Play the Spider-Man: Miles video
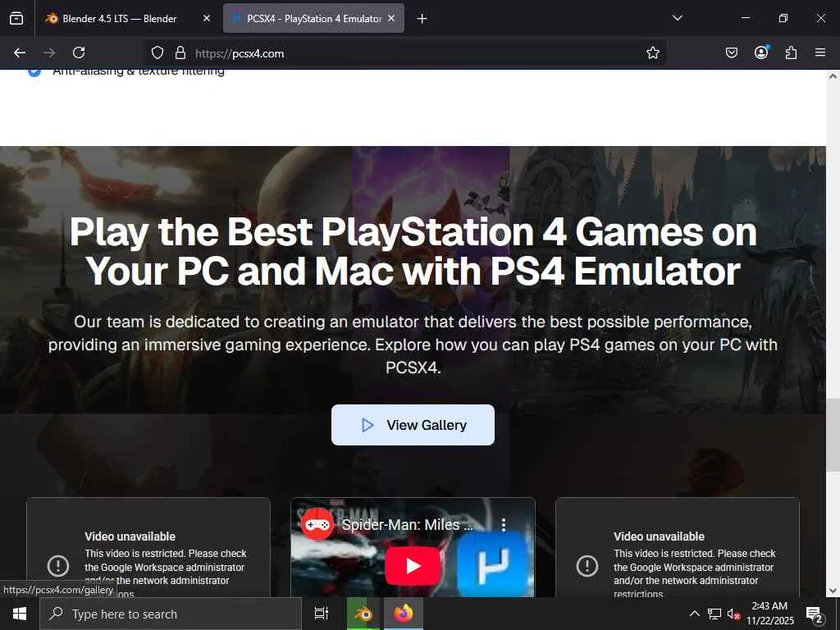 (x=413, y=566)
